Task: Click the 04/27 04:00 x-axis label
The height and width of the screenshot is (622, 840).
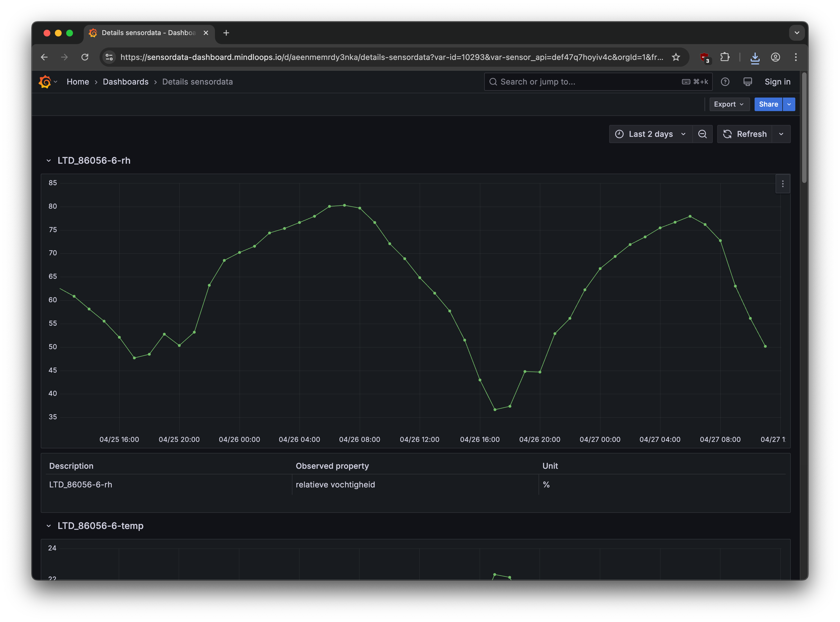Action: tap(660, 439)
